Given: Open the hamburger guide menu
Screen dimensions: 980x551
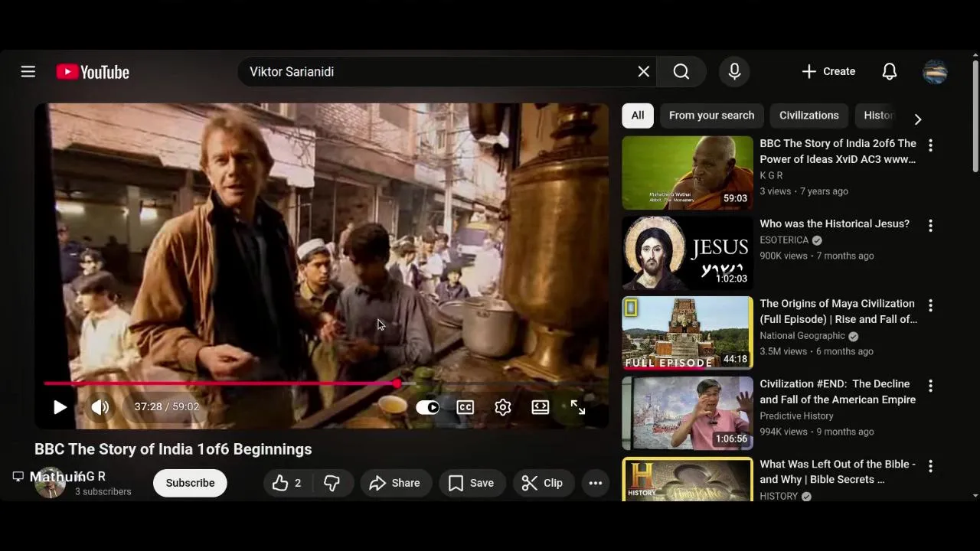Looking at the screenshot, I should (x=28, y=71).
